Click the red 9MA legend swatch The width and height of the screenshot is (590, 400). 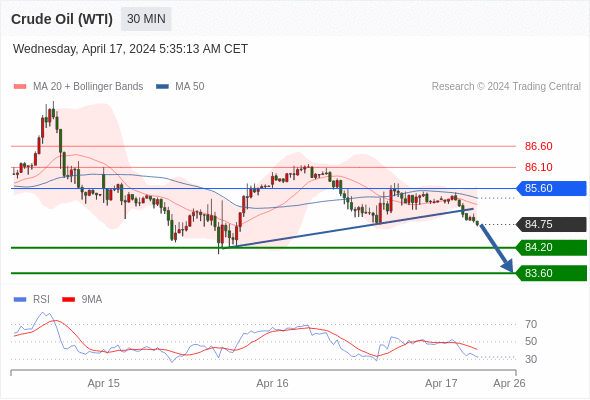[68, 300]
